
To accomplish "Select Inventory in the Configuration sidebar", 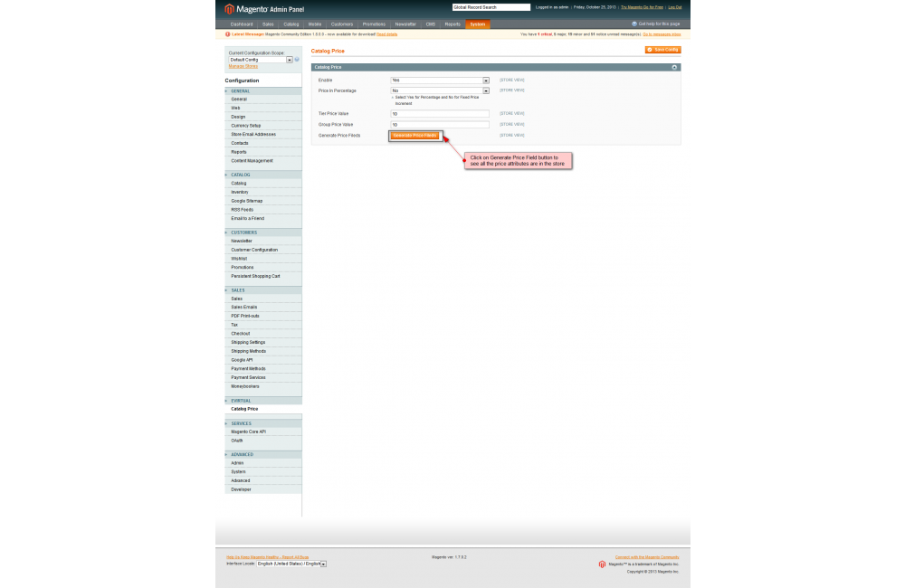I will tap(263, 192).
